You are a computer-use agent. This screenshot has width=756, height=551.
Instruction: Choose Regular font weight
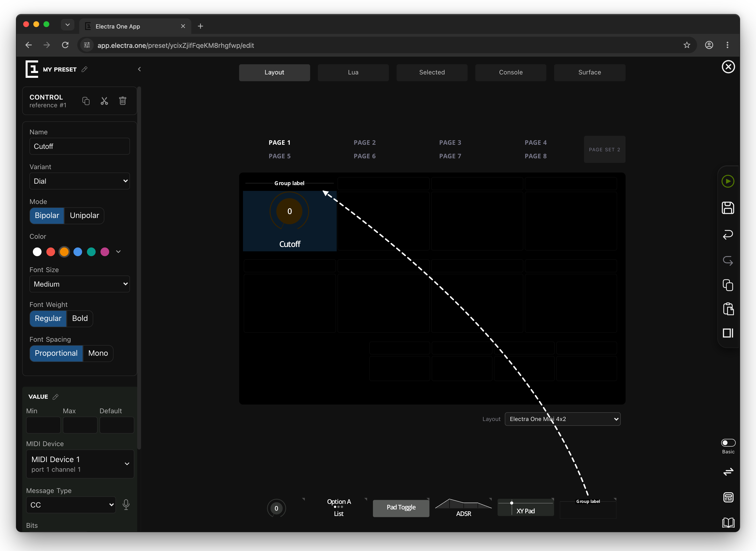tap(48, 319)
